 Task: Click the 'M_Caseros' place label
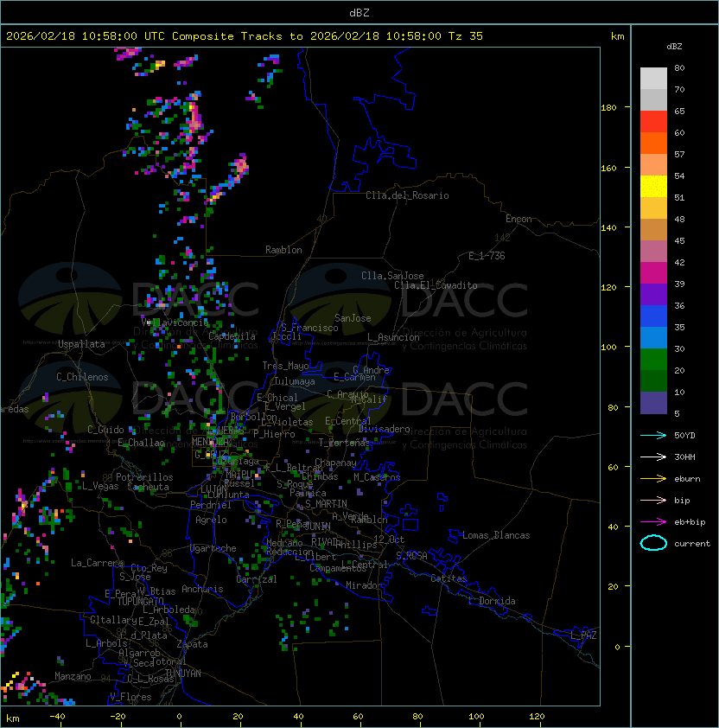tap(377, 477)
